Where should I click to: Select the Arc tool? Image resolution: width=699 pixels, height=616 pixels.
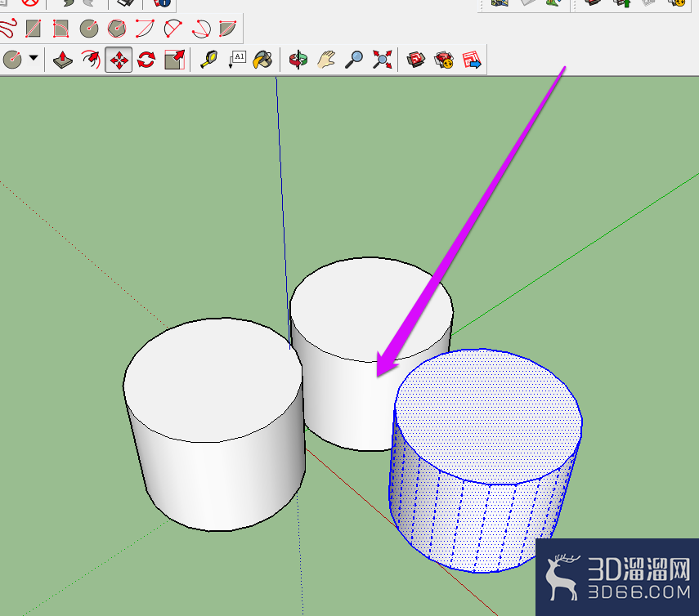pyautogui.click(x=145, y=29)
